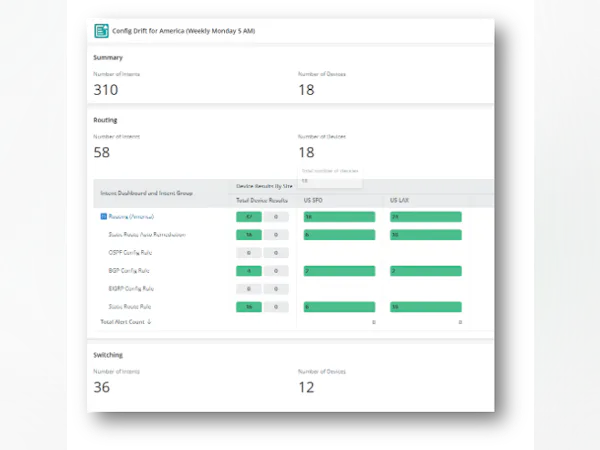Click the total number of devices tooltip
Screen dimensions: 600x450
pyautogui.click(x=330, y=176)
